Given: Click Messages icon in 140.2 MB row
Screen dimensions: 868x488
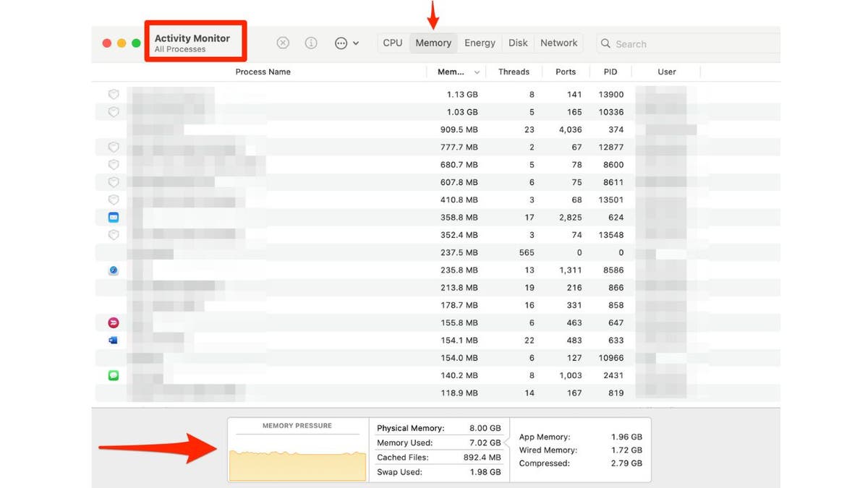Looking at the screenshot, I should click(114, 376).
